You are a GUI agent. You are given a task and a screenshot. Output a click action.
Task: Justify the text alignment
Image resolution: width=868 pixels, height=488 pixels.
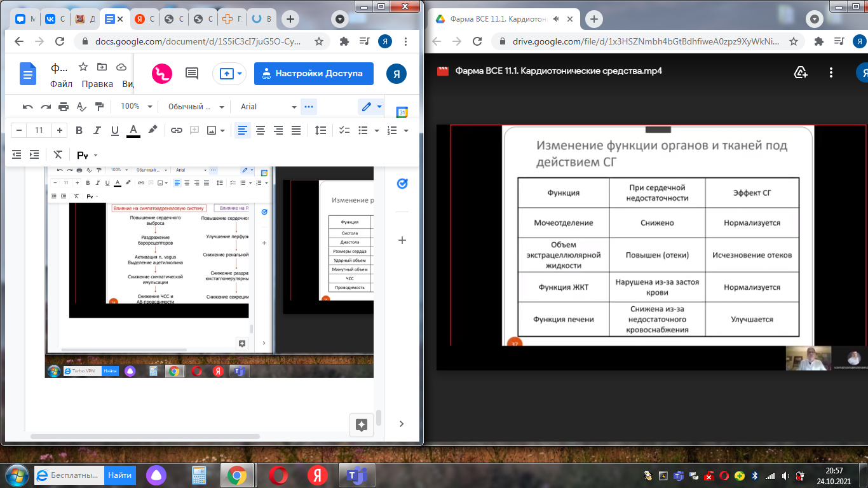(x=296, y=130)
